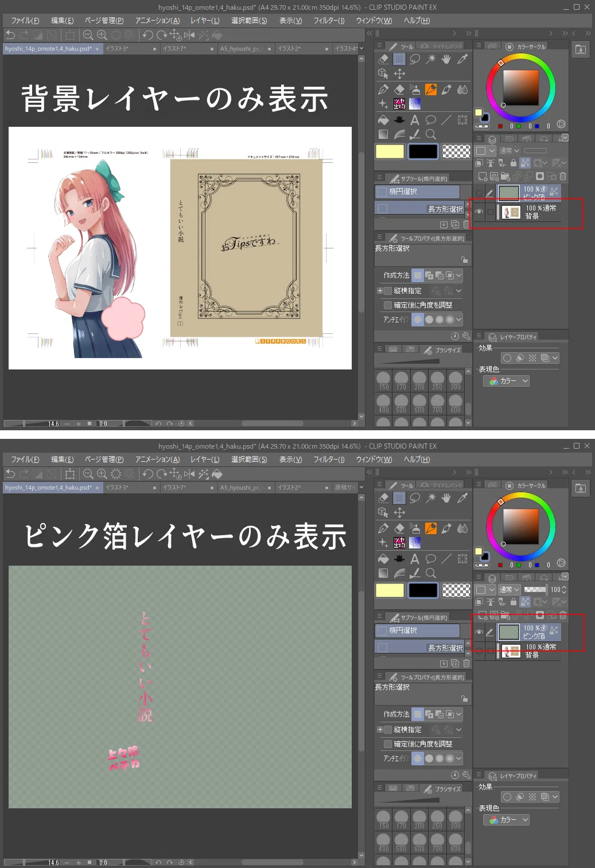Check 縦横指定 in 背景レイヤー window
Screen dimensions: 595x868
click(388, 291)
